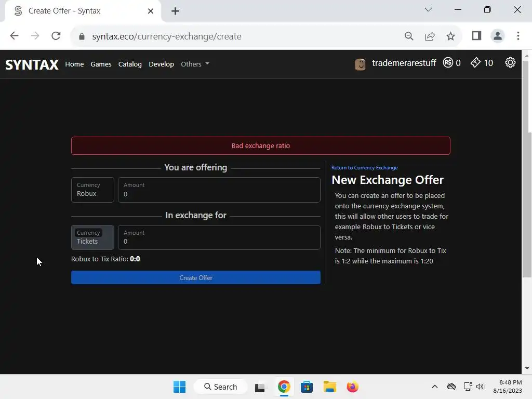
Task: Reload the page with refresh icon
Action: click(x=56, y=36)
